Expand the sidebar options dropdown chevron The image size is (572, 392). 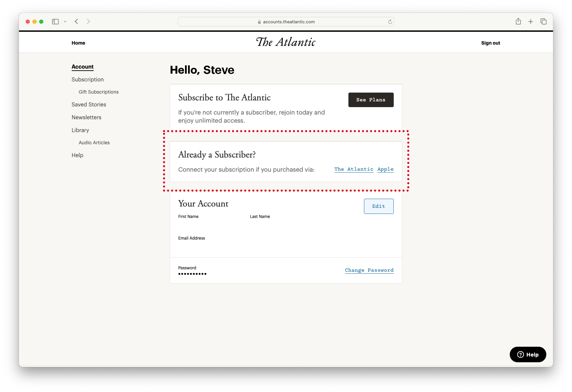click(66, 21)
